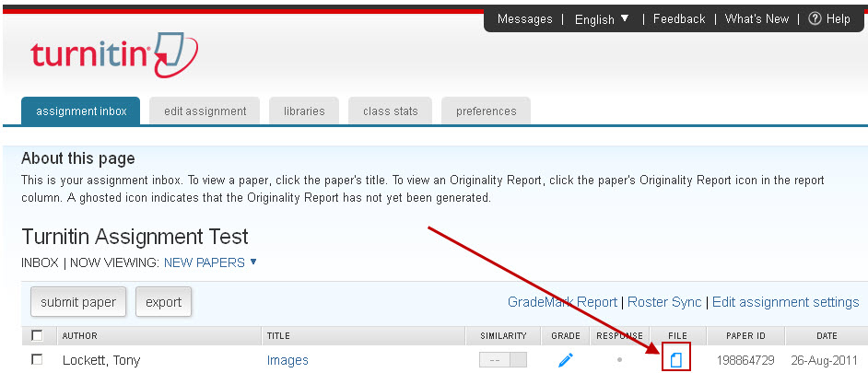Image resolution: width=868 pixels, height=373 pixels.
Task: Open the file icon for Images paper
Action: tap(676, 360)
